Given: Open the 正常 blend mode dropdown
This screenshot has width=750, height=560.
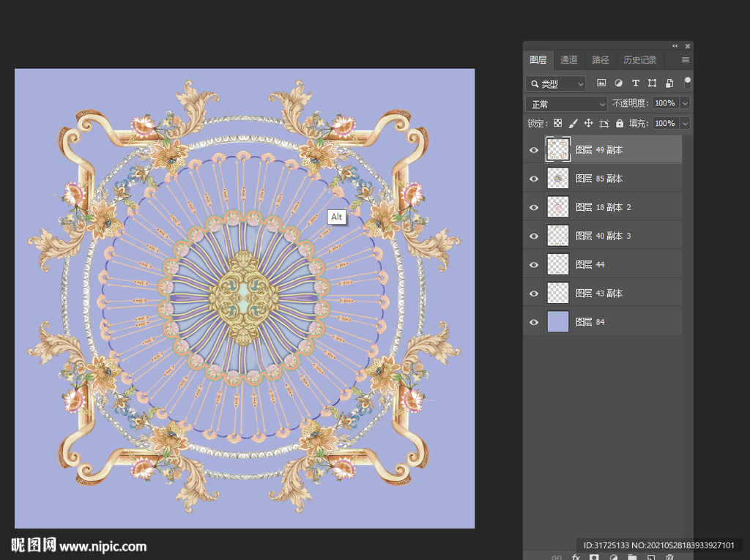Looking at the screenshot, I should click(x=567, y=104).
